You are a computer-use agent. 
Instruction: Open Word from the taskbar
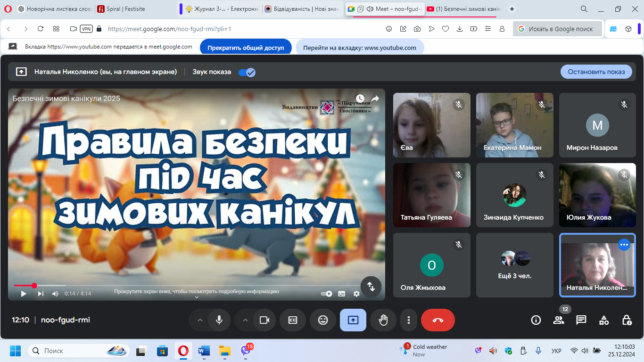pyautogui.click(x=204, y=351)
